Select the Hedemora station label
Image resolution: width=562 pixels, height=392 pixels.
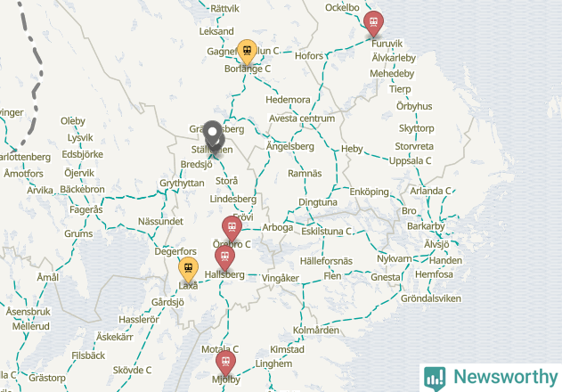pos(288,100)
